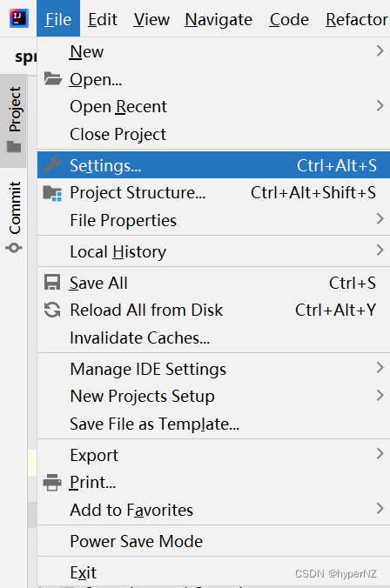The image size is (390, 588).
Task: Click the floppy disk Save All icon
Action: [x=52, y=283]
